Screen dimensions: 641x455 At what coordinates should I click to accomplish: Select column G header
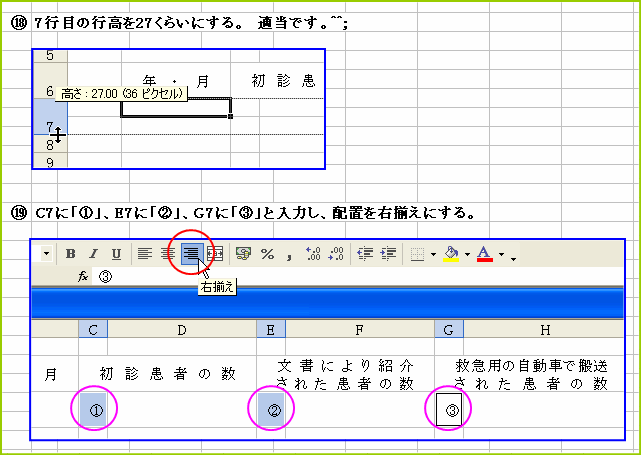tap(449, 330)
